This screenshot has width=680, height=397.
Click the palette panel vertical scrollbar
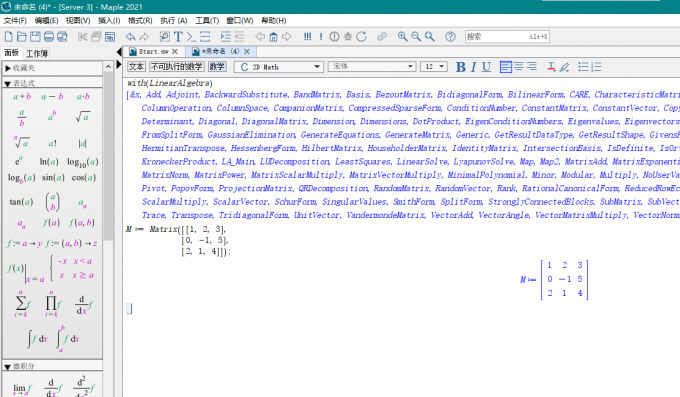click(x=108, y=156)
